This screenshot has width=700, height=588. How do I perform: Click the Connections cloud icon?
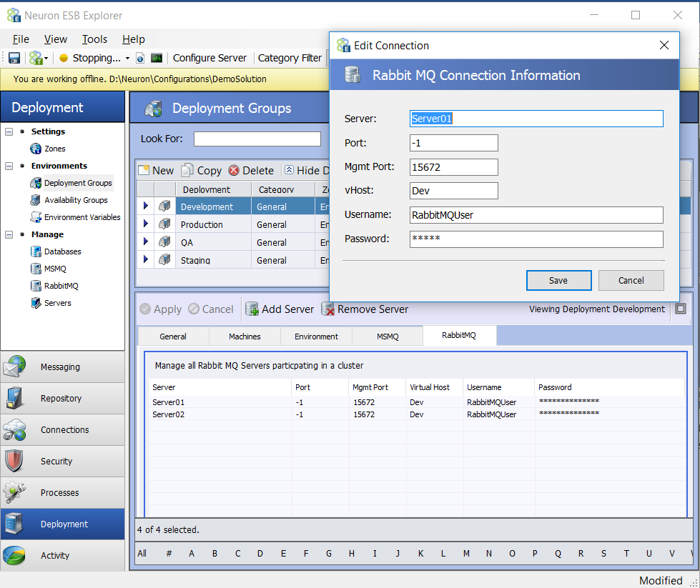[x=14, y=429]
